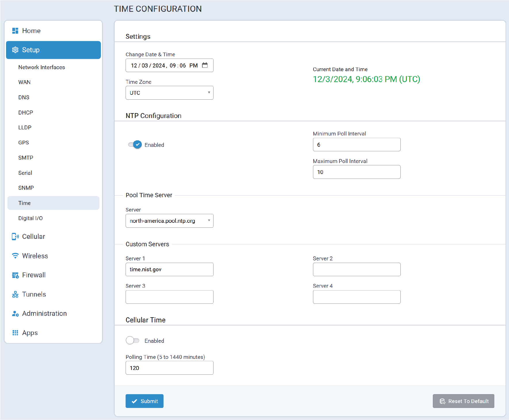Click the Setup gear icon
Image resolution: width=509 pixels, height=420 pixels.
(x=15, y=50)
